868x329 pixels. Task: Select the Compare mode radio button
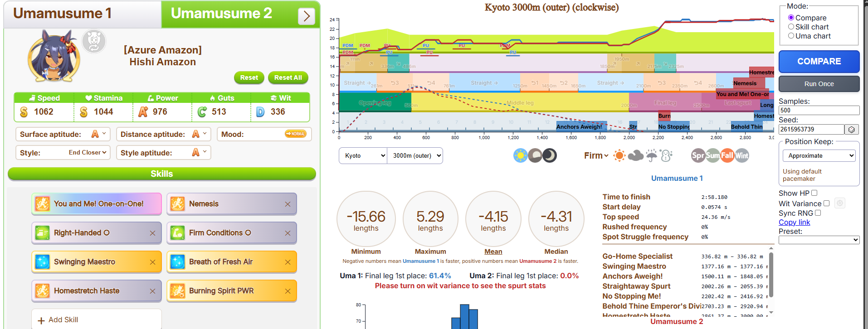point(791,18)
